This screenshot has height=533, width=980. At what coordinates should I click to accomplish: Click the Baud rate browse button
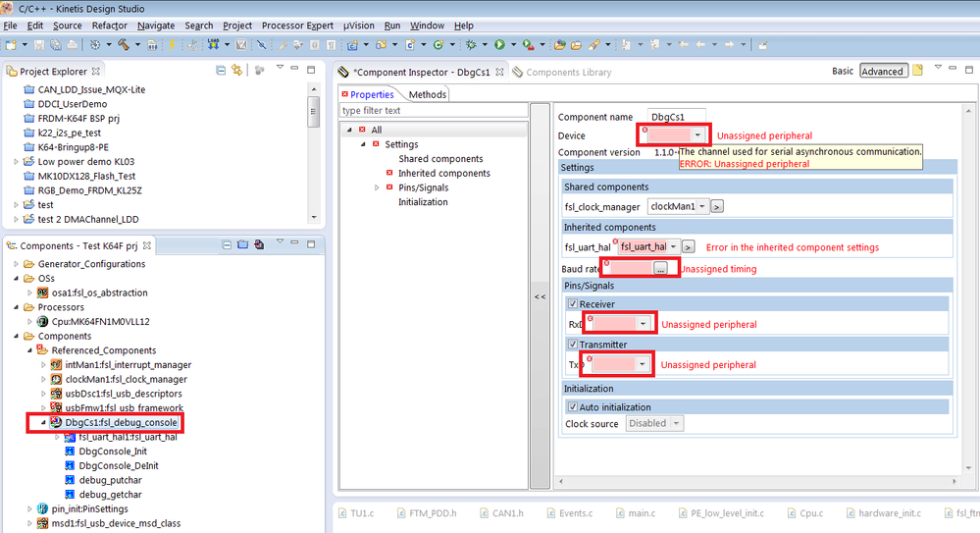[660, 268]
